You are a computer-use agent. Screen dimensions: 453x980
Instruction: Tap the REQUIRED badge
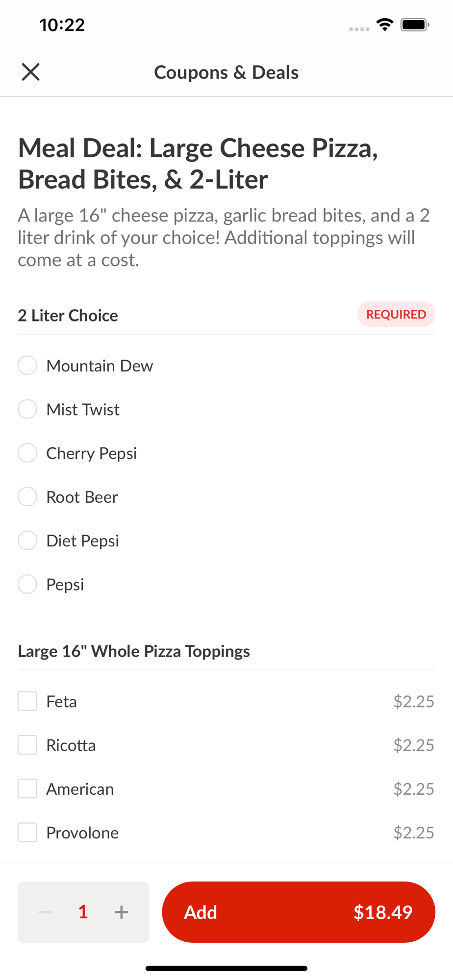point(396,314)
